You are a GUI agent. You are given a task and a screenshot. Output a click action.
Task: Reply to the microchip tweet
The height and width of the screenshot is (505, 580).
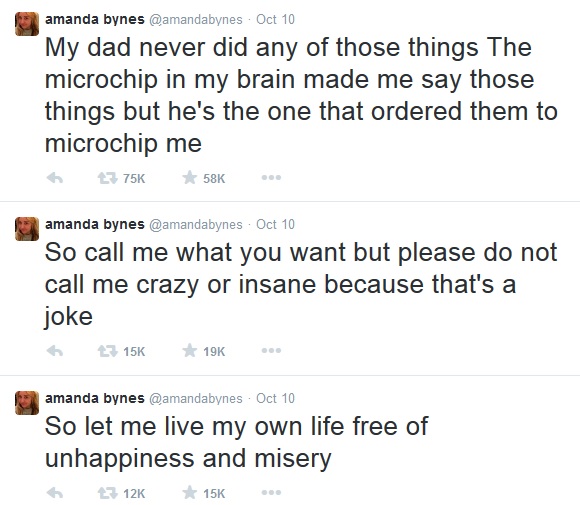pyautogui.click(x=55, y=178)
